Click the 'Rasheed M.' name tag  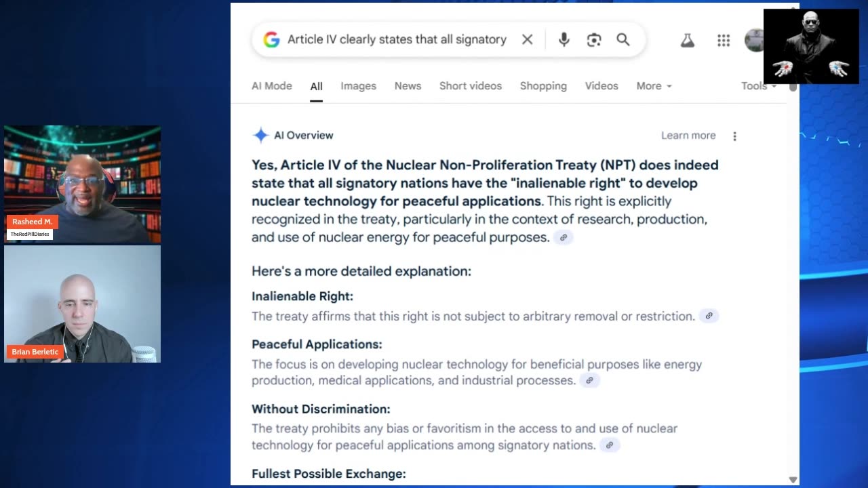click(32, 222)
